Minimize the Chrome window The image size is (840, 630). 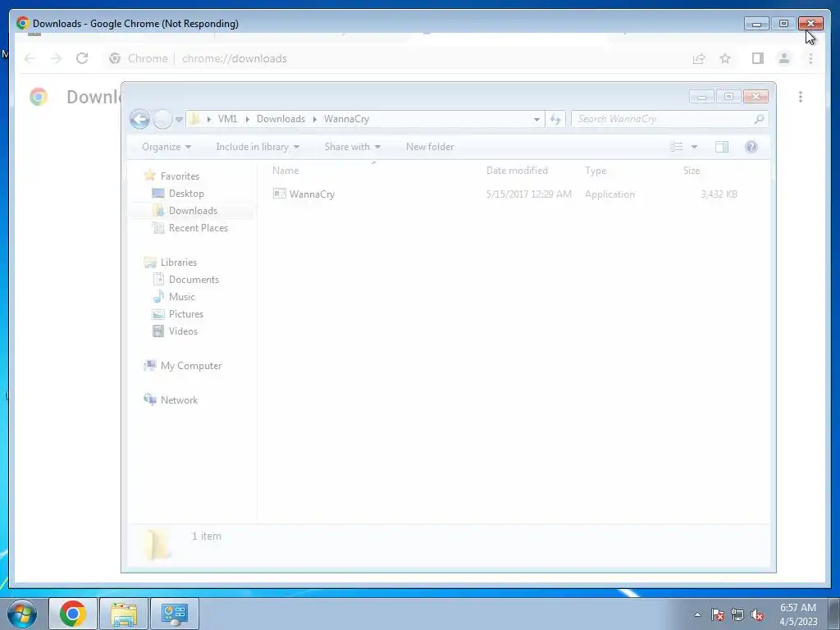coord(756,24)
